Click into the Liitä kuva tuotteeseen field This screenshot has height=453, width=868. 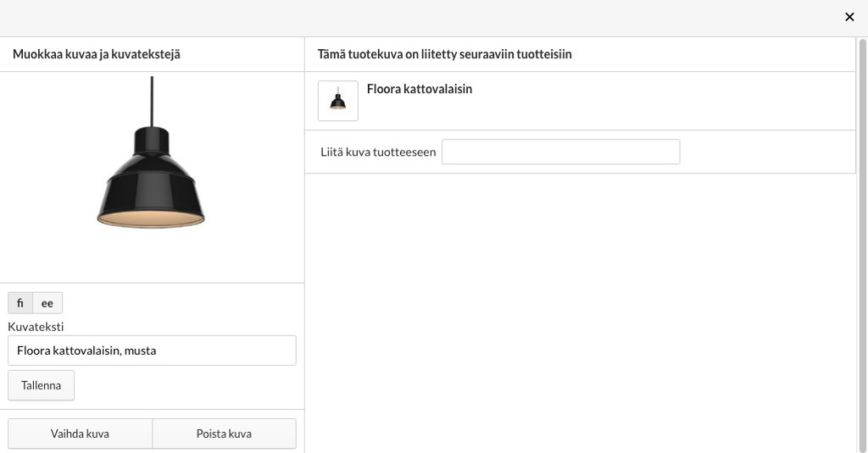(561, 152)
